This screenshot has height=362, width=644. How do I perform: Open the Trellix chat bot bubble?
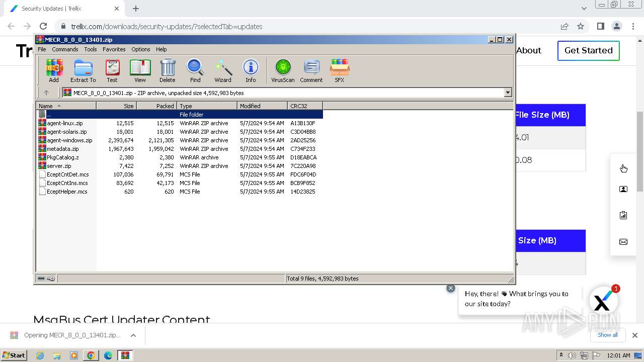603,301
